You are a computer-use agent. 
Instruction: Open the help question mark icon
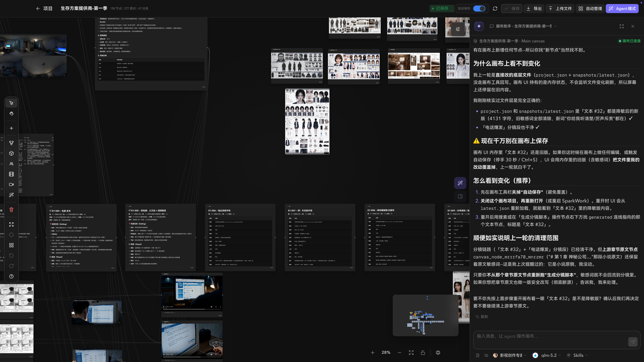tap(11, 276)
